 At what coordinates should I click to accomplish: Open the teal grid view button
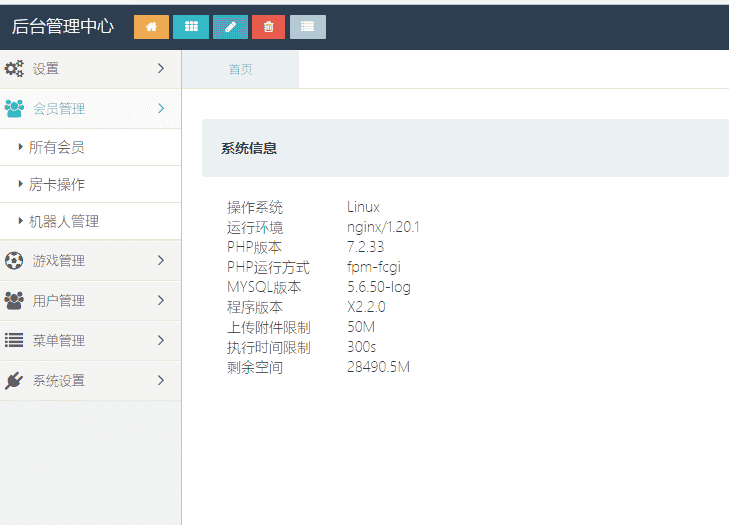click(x=191, y=27)
